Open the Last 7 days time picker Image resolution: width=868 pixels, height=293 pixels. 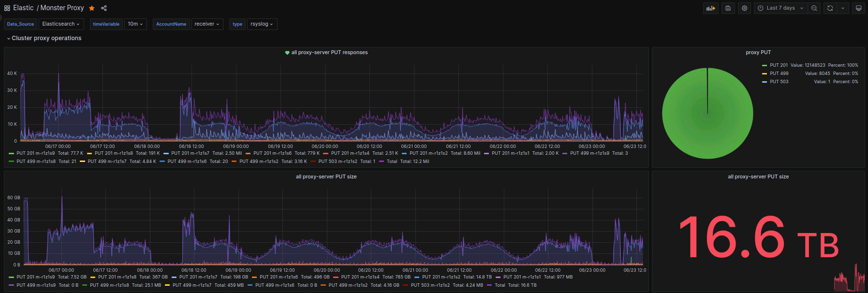click(780, 8)
